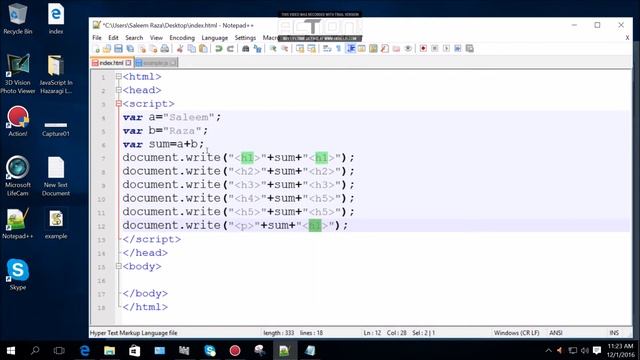Start macro recording with the red Record icon
Image resolution: width=640 pixels, height=360 pixels.
pos(423,49)
